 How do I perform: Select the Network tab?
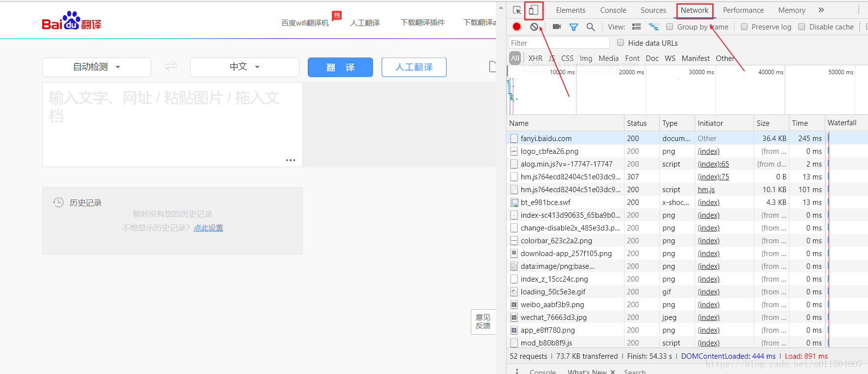695,10
